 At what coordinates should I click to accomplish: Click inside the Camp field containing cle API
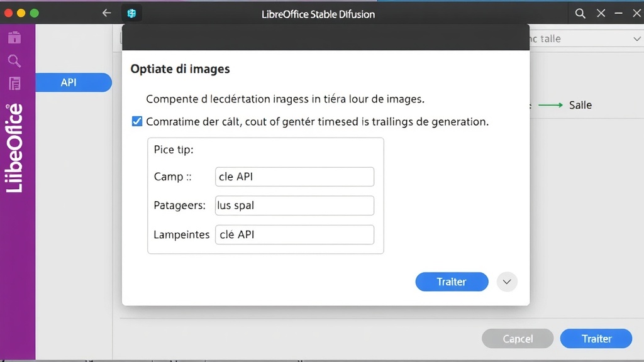pyautogui.click(x=294, y=177)
